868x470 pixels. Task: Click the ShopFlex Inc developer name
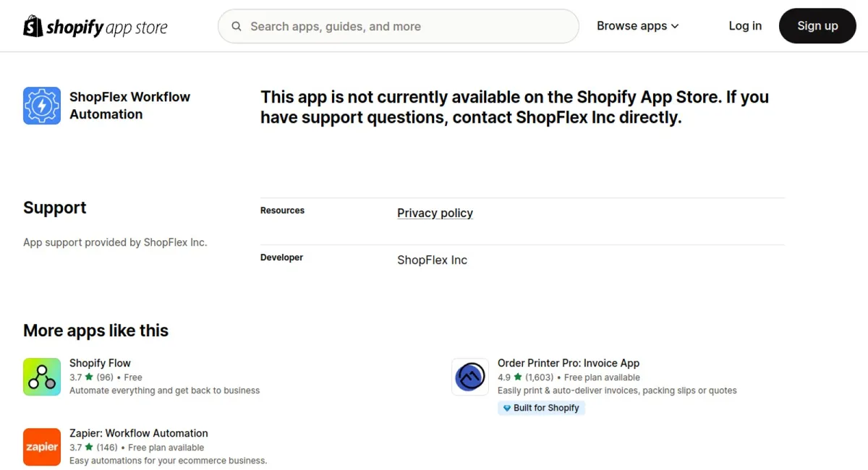(432, 260)
